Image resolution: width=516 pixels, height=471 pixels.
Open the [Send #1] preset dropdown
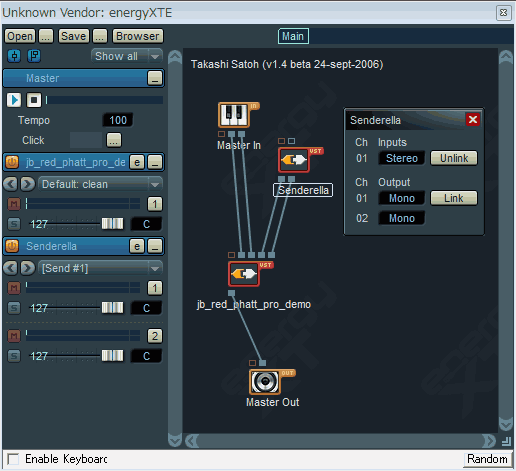pyautogui.click(x=101, y=268)
